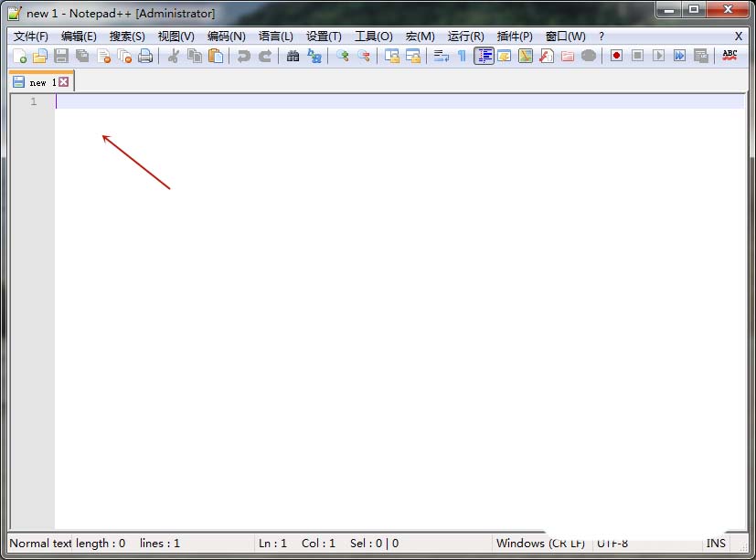
Task: Click the Save All toolbar icon
Action: (82, 56)
